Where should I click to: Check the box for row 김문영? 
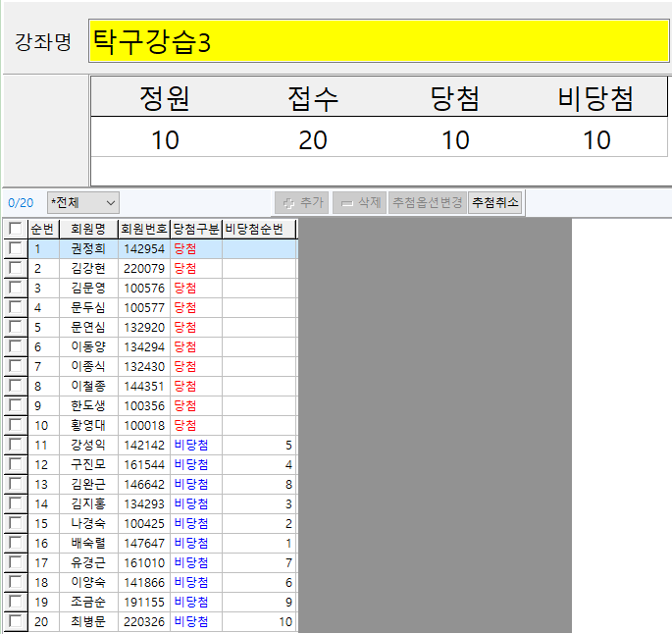click(16, 288)
